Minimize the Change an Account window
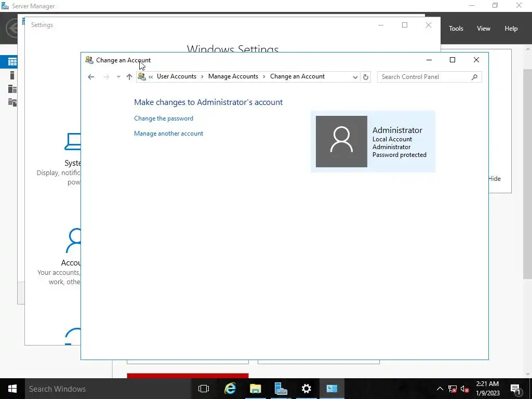 pos(429,60)
